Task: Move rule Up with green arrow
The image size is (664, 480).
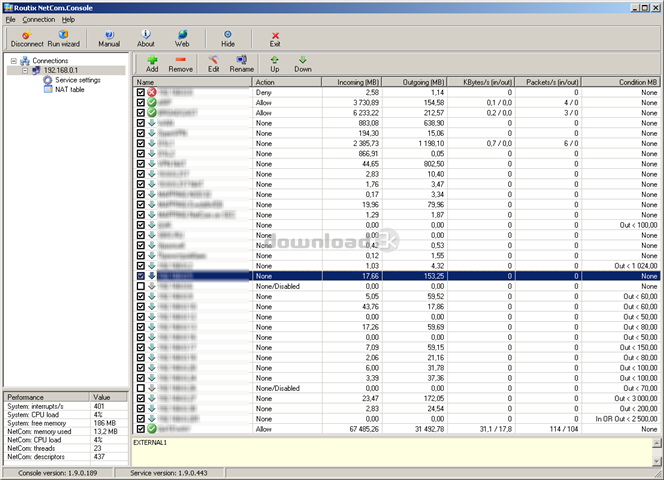Action: 274,60
